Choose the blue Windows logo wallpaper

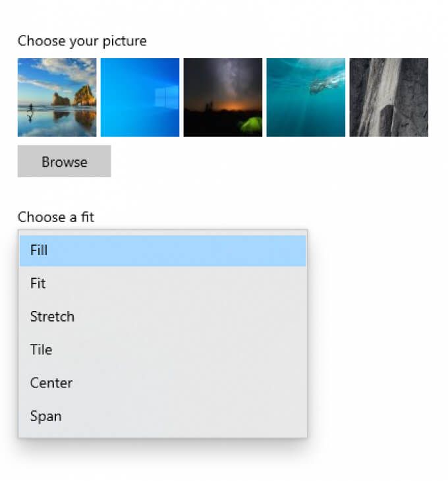140,98
